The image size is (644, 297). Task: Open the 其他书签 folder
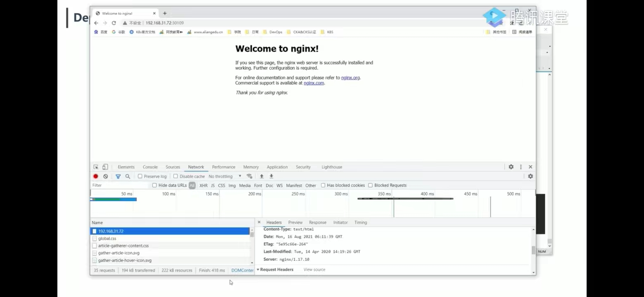pos(496,32)
